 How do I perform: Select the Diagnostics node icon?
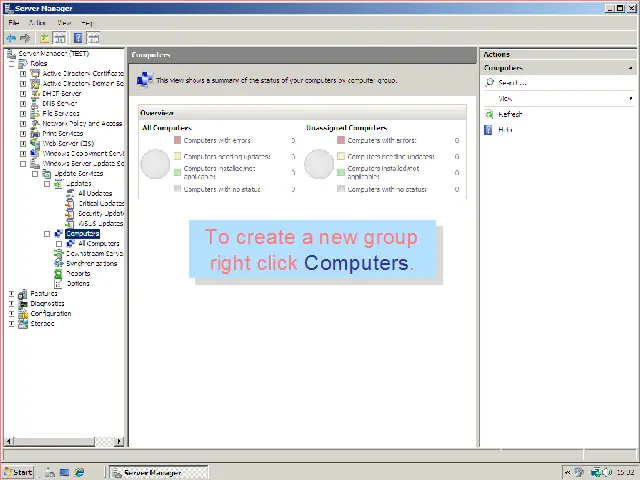coord(23,304)
